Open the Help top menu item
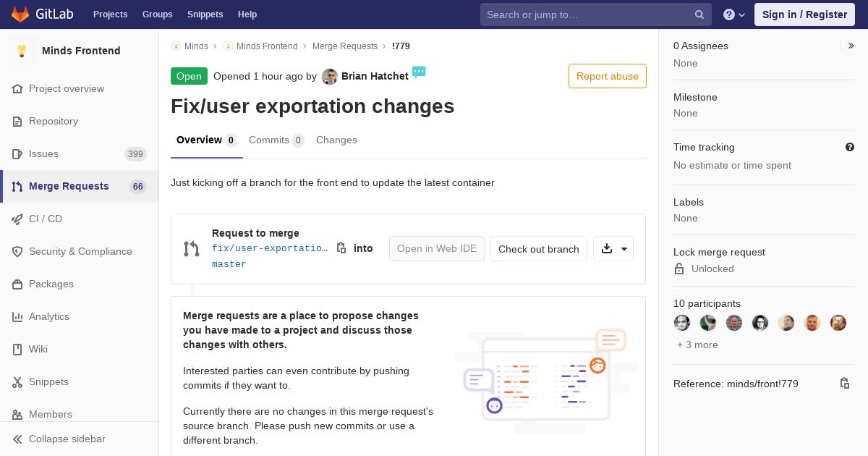 [247, 14]
